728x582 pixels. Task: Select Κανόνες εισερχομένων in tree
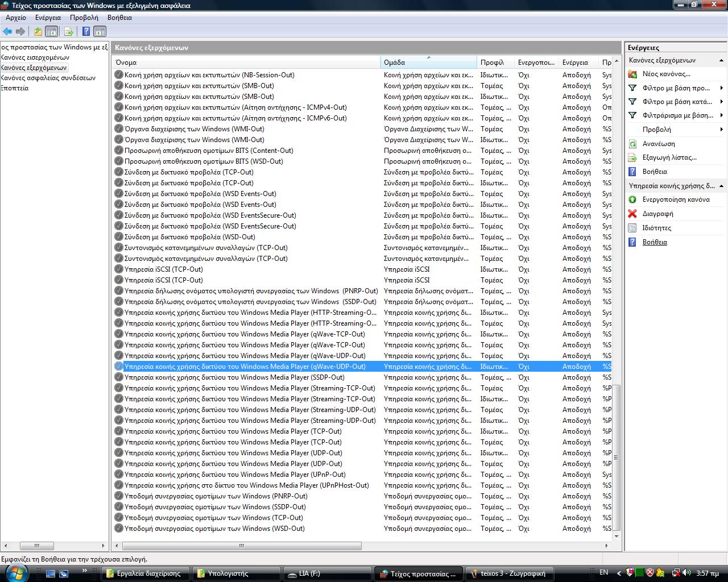point(35,57)
